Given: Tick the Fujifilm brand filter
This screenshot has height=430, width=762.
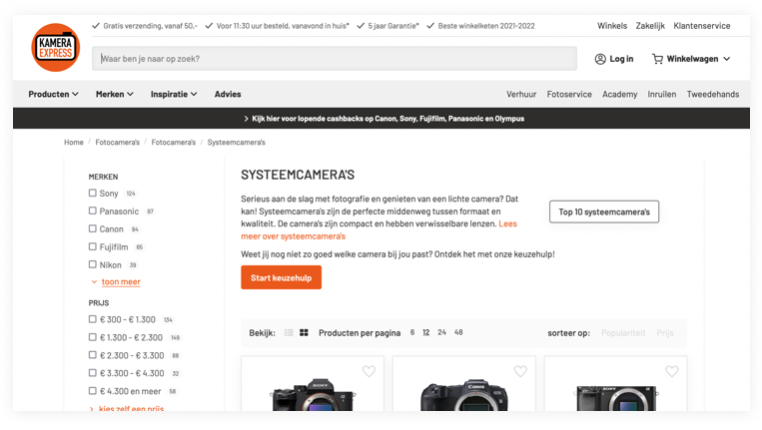Looking at the screenshot, I should pyautogui.click(x=92, y=246).
